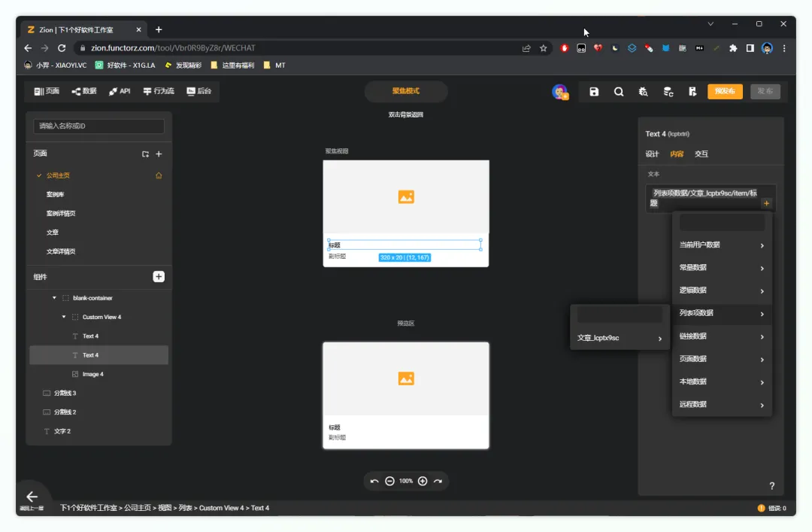The width and height of the screenshot is (812, 532).
Task: Click the bug debug icon
Action: [x=643, y=92]
